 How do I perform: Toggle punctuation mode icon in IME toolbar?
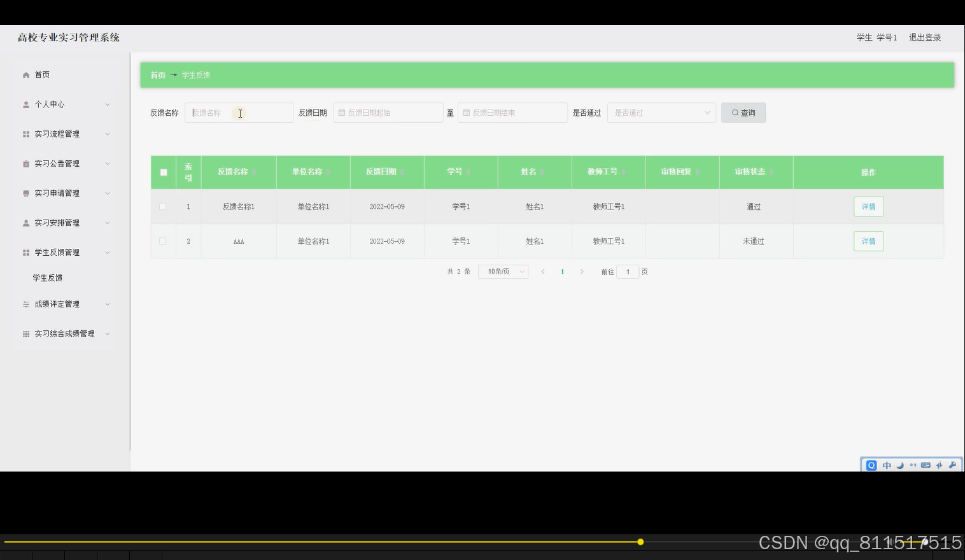click(x=913, y=465)
